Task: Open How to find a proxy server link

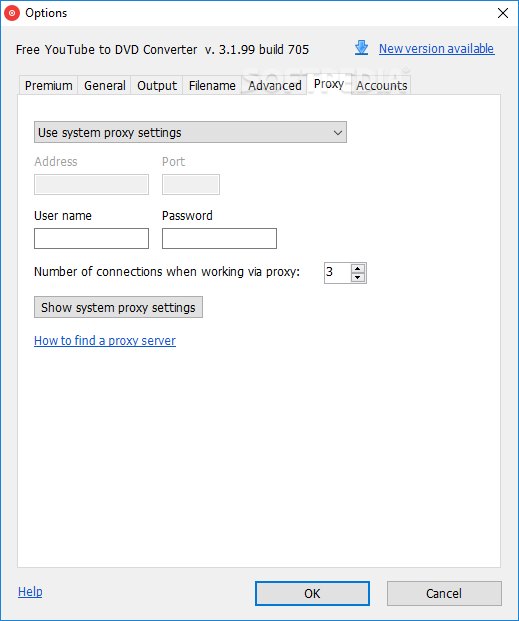Action: click(105, 341)
